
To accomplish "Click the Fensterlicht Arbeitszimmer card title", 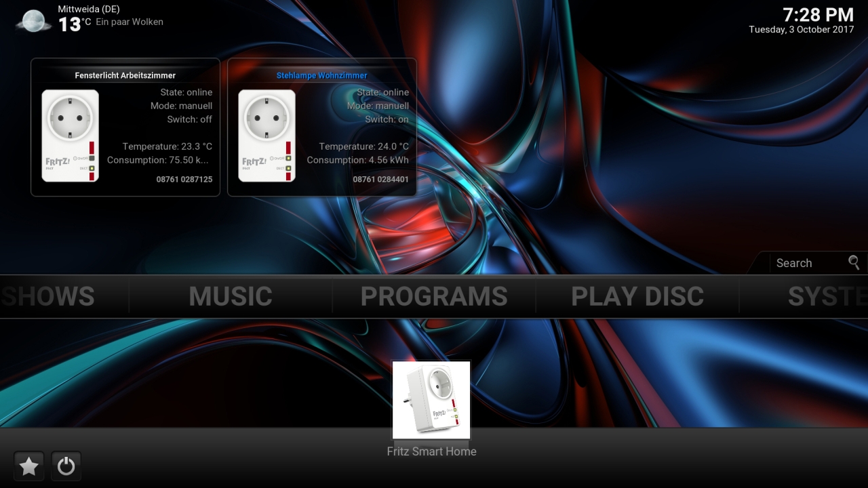I will [125, 75].
